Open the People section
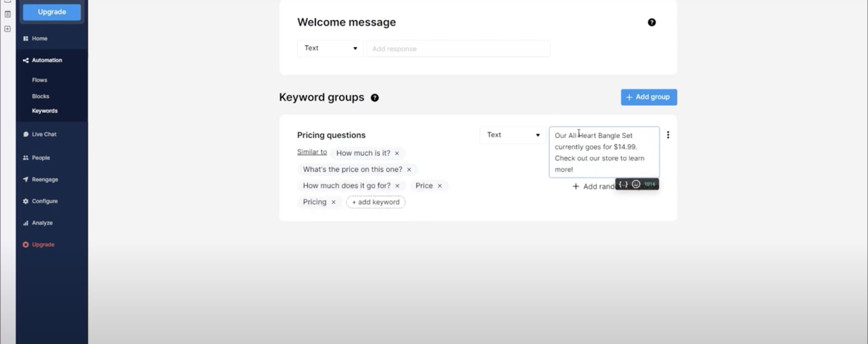The image size is (868, 344). click(x=41, y=158)
